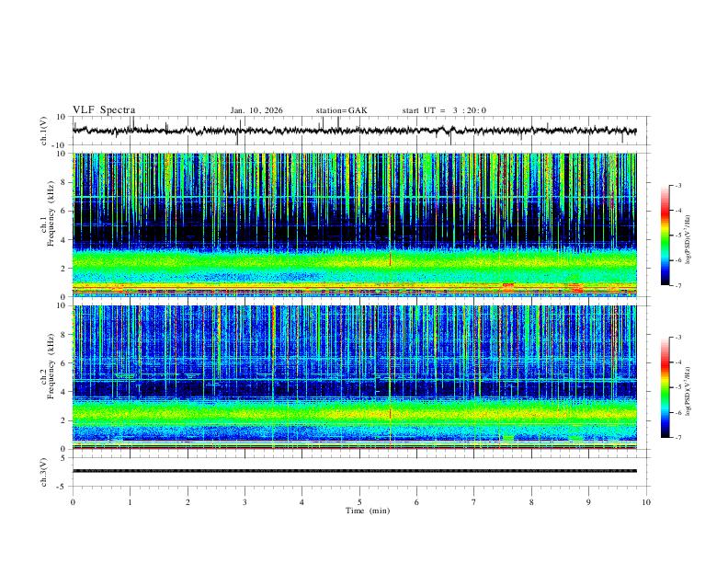Click the "4" kHz tick on ch.2 frequency axis
The height and width of the screenshot is (563, 728).
pos(63,392)
